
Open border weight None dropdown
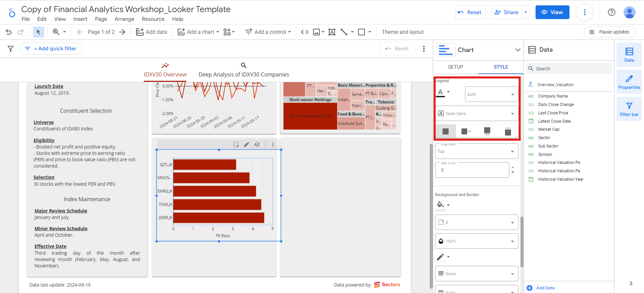(x=477, y=274)
